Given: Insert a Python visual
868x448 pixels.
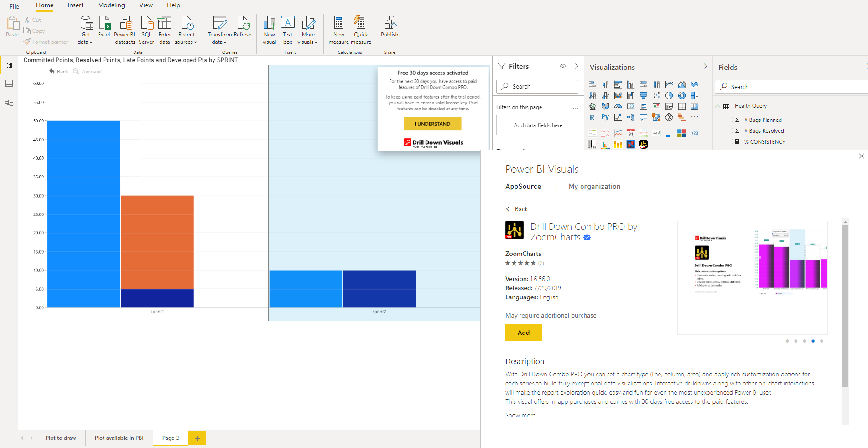Looking at the screenshot, I should (605, 117).
